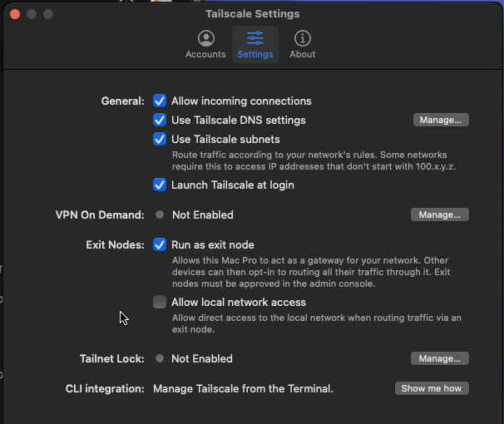Click exit node description 'Allows this Mac Pro'
Viewport: 504px width, 424px height.
click(x=311, y=272)
